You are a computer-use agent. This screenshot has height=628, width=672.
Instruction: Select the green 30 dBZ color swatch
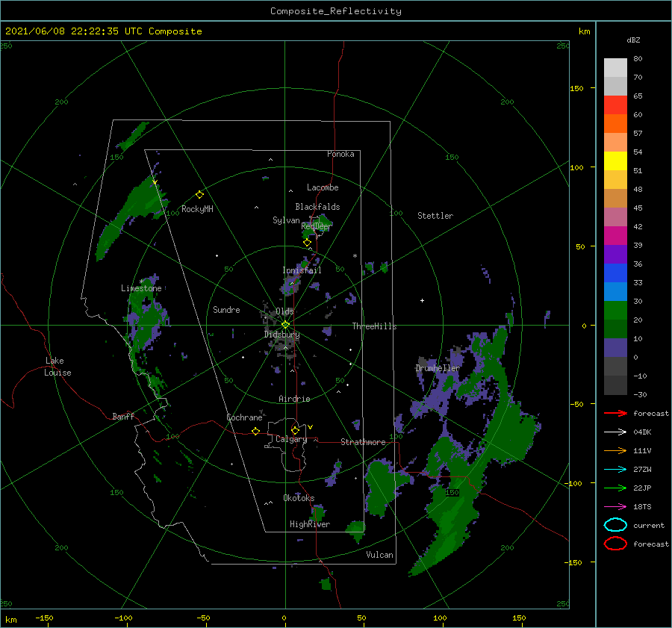click(x=615, y=310)
